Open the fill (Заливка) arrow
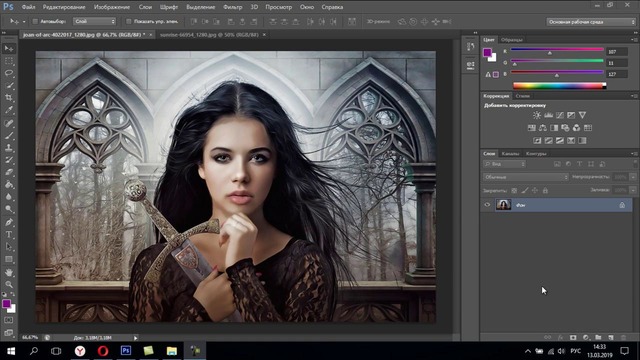640x360 pixels. 633,190
